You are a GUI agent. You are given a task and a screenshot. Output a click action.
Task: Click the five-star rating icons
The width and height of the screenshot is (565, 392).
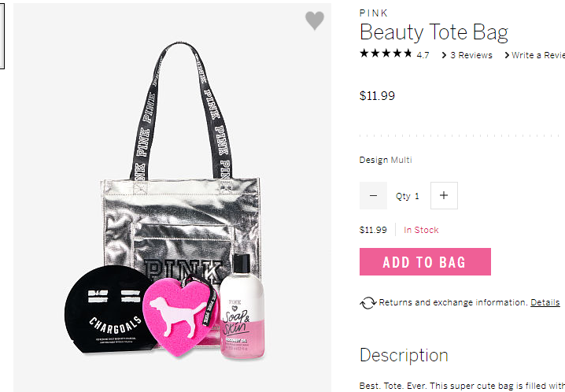pos(386,54)
